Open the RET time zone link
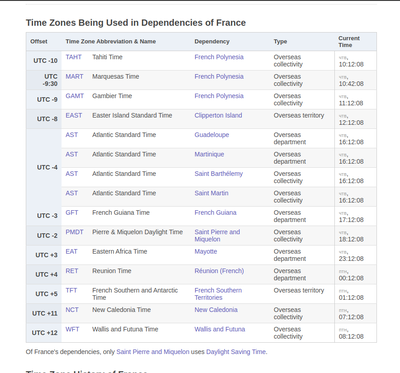Viewport: 400px width, 373px height. click(x=72, y=271)
